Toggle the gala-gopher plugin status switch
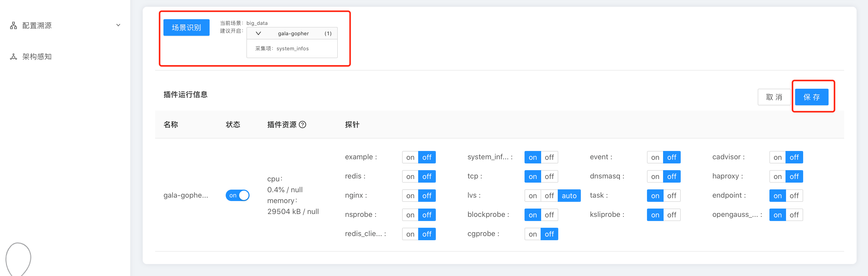This screenshot has height=276, width=868. [237, 196]
